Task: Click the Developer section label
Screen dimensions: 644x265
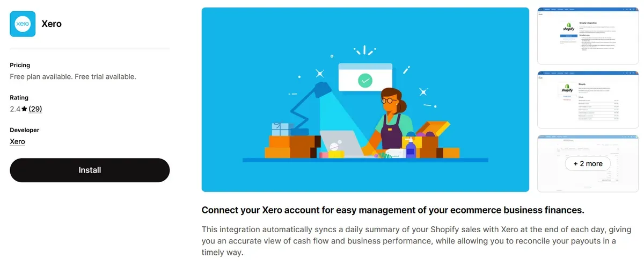Action: click(25, 130)
